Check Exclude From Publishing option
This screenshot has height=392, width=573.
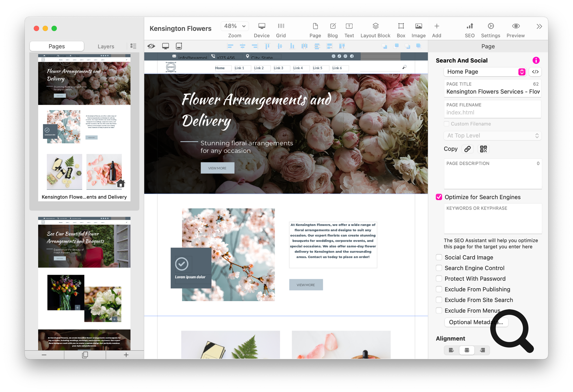[439, 289]
